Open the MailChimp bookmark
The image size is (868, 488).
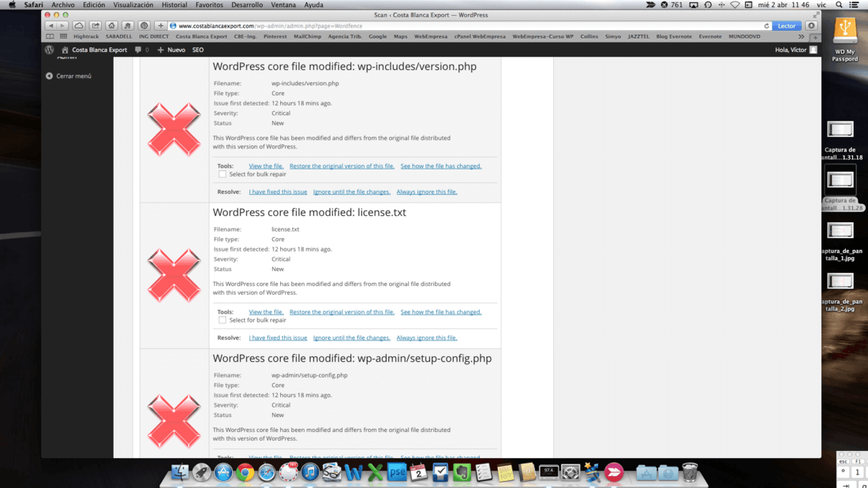307,36
